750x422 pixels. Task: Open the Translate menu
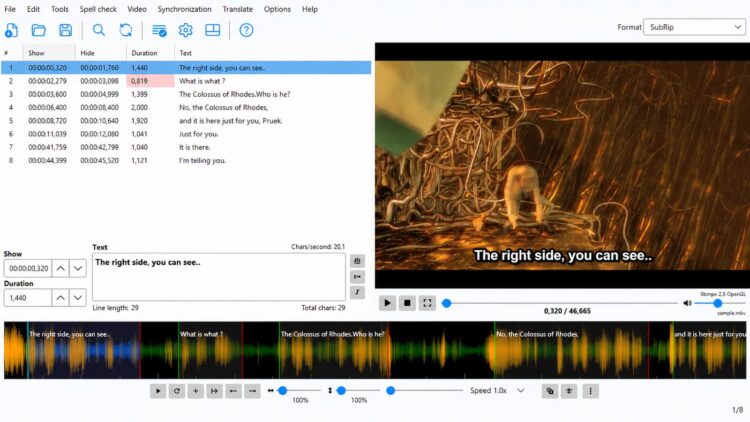[237, 9]
